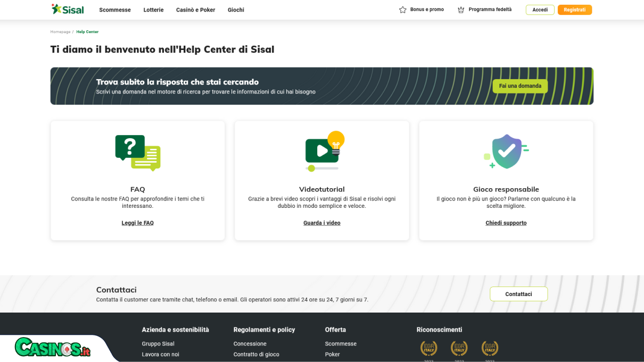Click the Registrati button

[x=575, y=10]
